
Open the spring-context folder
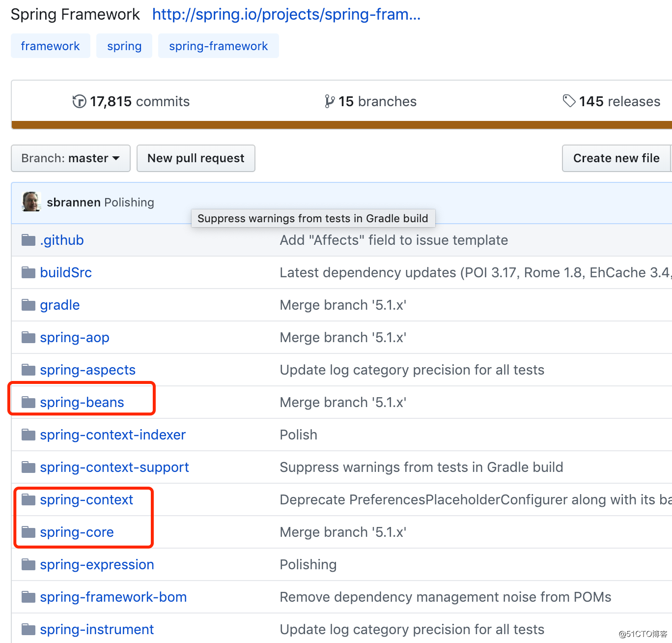(x=86, y=499)
